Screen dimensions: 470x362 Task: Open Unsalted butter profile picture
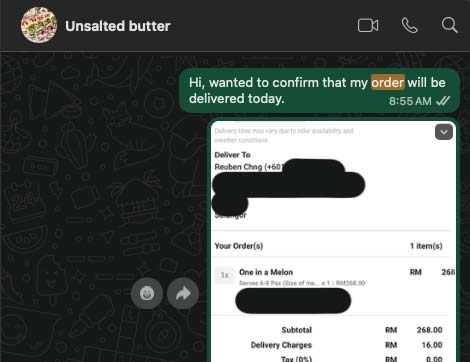coord(39,25)
